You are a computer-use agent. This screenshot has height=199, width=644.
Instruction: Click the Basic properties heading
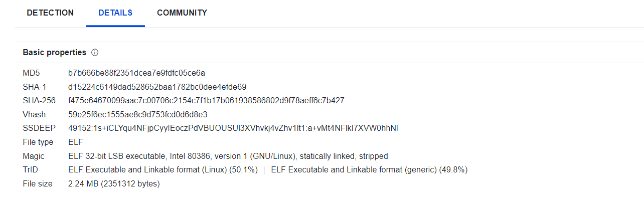tap(55, 53)
